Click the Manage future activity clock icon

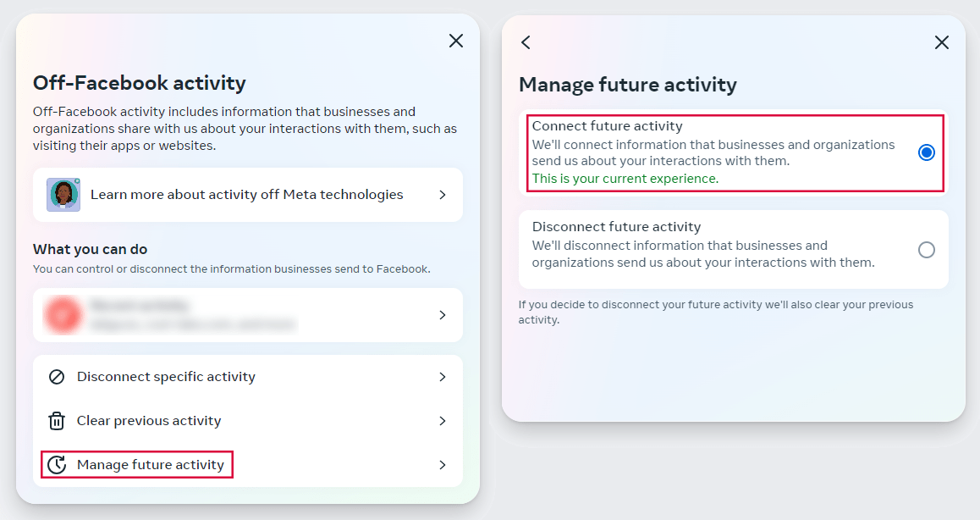pyautogui.click(x=57, y=465)
